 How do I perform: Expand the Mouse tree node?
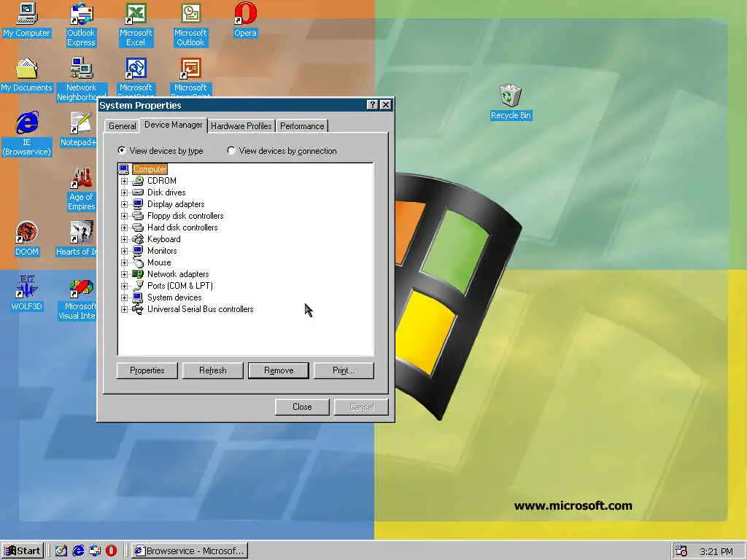[124, 262]
